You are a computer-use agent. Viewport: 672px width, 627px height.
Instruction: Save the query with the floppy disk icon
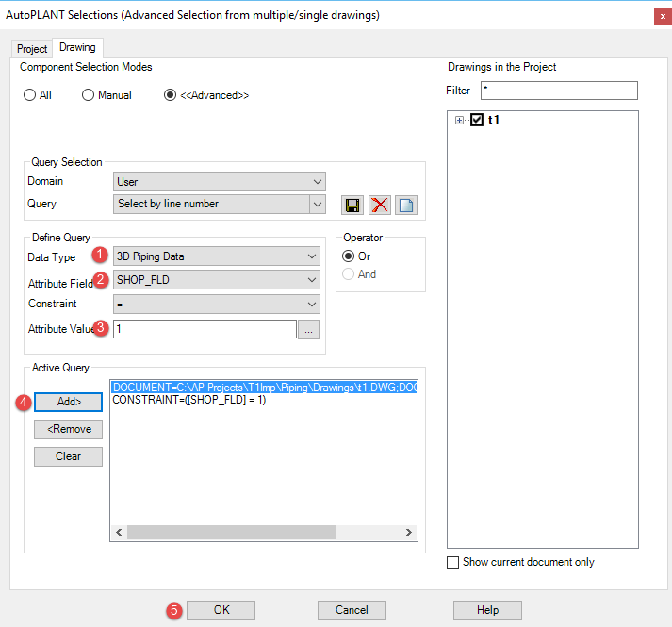[x=352, y=205]
